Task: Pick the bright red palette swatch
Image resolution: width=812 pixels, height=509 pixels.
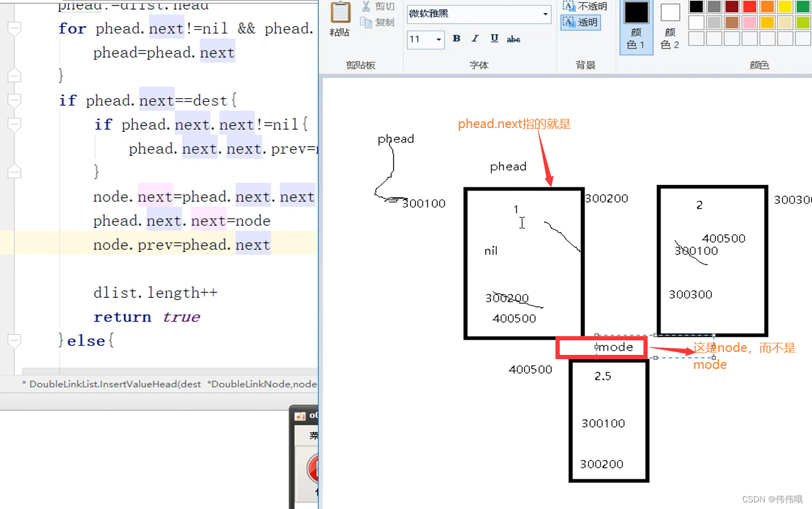Action: click(x=750, y=7)
